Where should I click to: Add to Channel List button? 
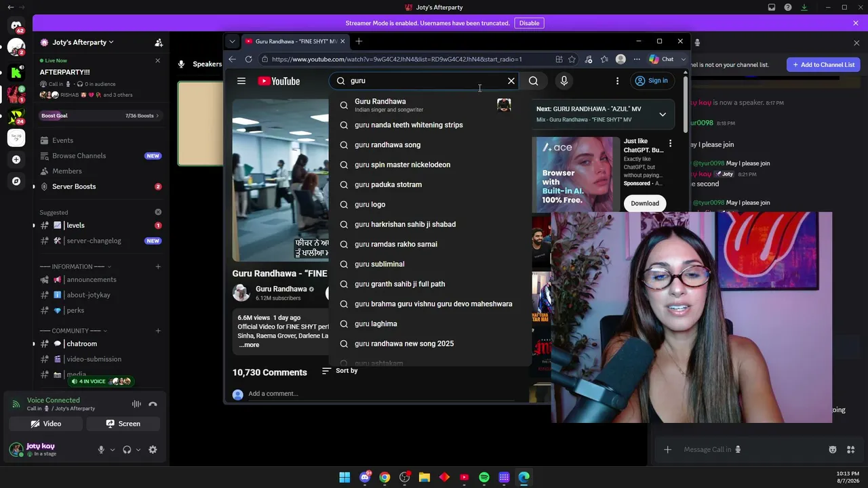823,64
